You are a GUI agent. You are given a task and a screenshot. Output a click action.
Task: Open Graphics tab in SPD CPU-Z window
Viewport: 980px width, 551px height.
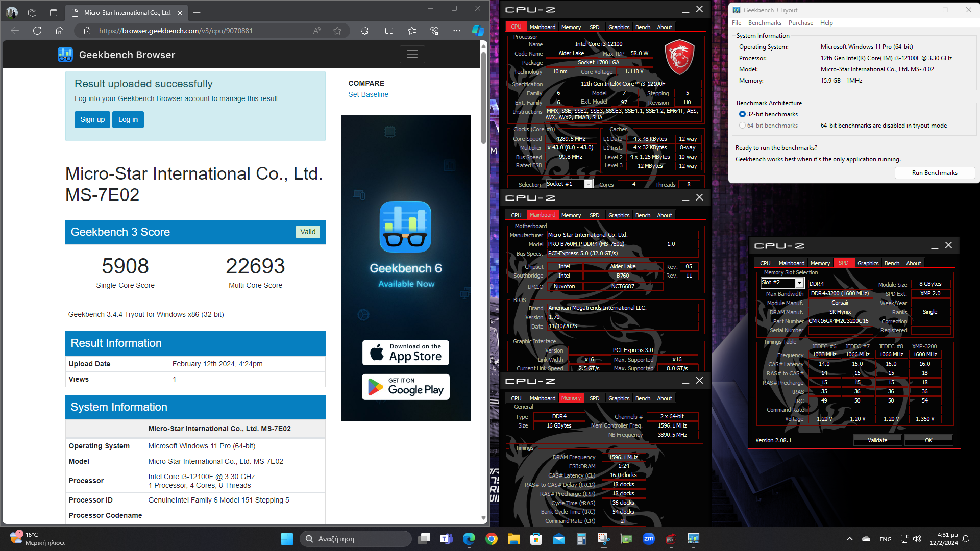(x=868, y=263)
